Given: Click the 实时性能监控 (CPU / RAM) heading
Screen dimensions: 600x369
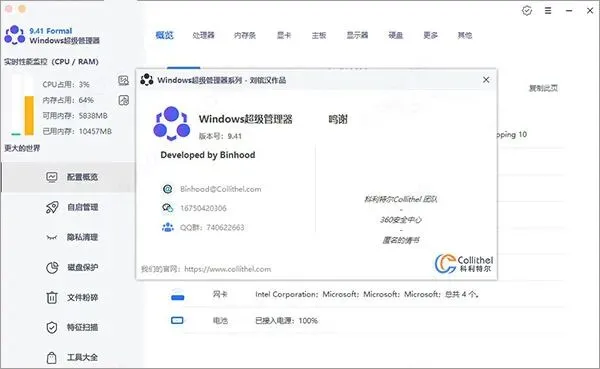Looking at the screenshot, I should pos(51,62).
